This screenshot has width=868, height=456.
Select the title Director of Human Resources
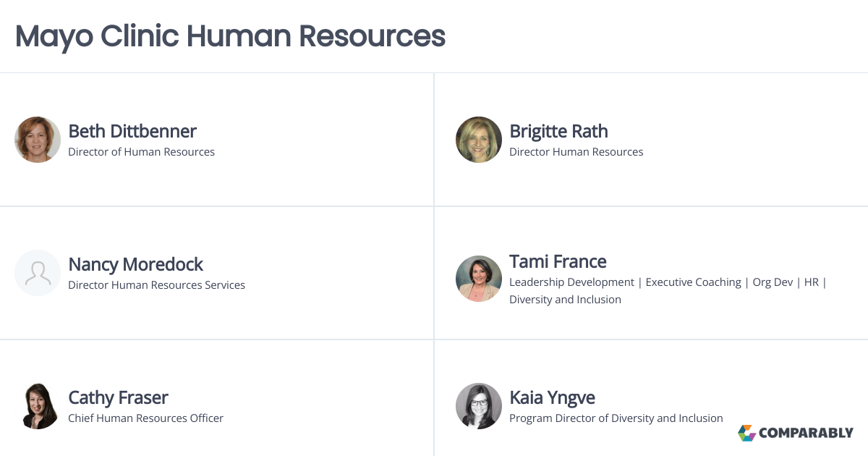[x=142, y=152]
